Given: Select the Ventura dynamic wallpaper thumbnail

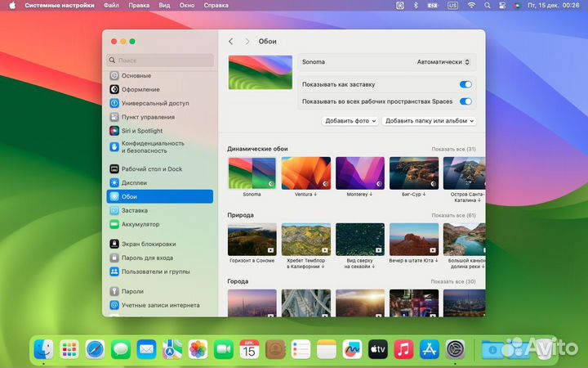Looking at the screenshot, I should [x=306, y=173].
